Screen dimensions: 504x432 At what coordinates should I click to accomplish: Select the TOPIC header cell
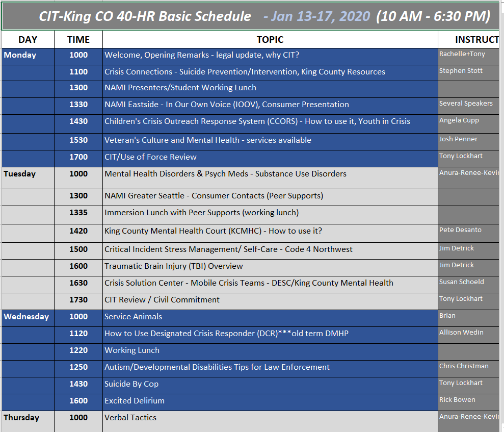point(270,39)
